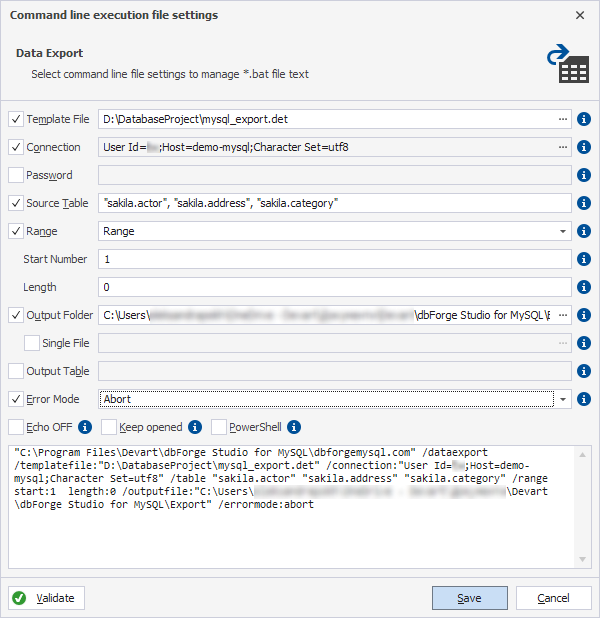Click the Source Table input field
The image size is (600, 618).
click(335, 203)
